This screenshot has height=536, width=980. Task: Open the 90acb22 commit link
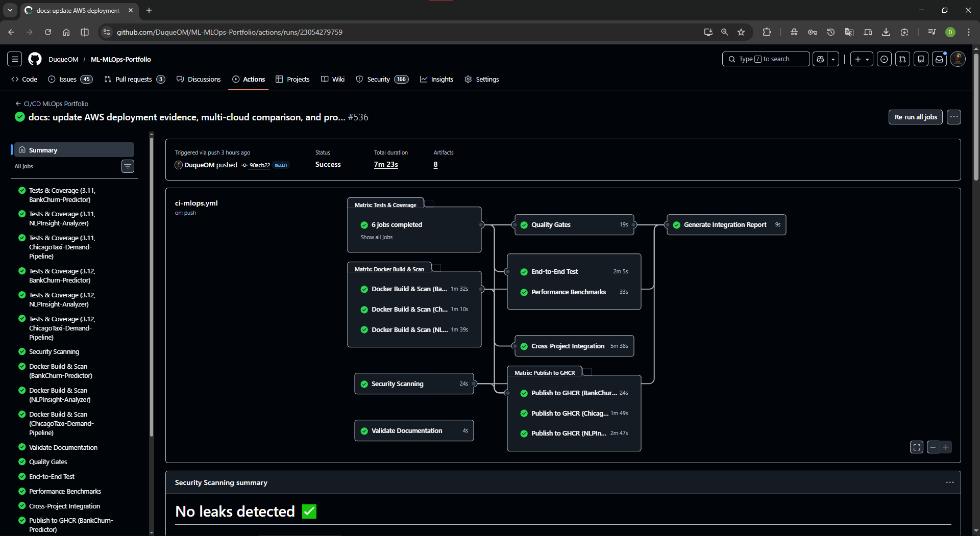pos(259,165)
